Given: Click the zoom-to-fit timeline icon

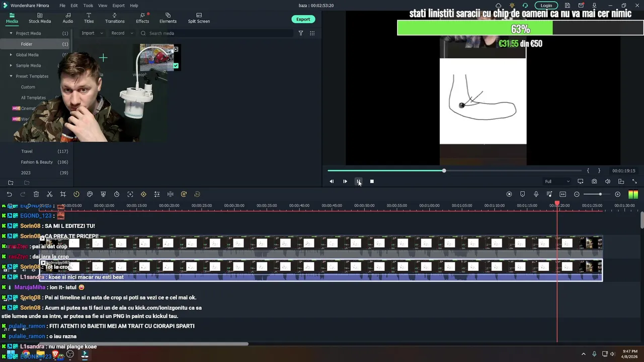Looking at the screenshot, I should (x=563, y=194).
